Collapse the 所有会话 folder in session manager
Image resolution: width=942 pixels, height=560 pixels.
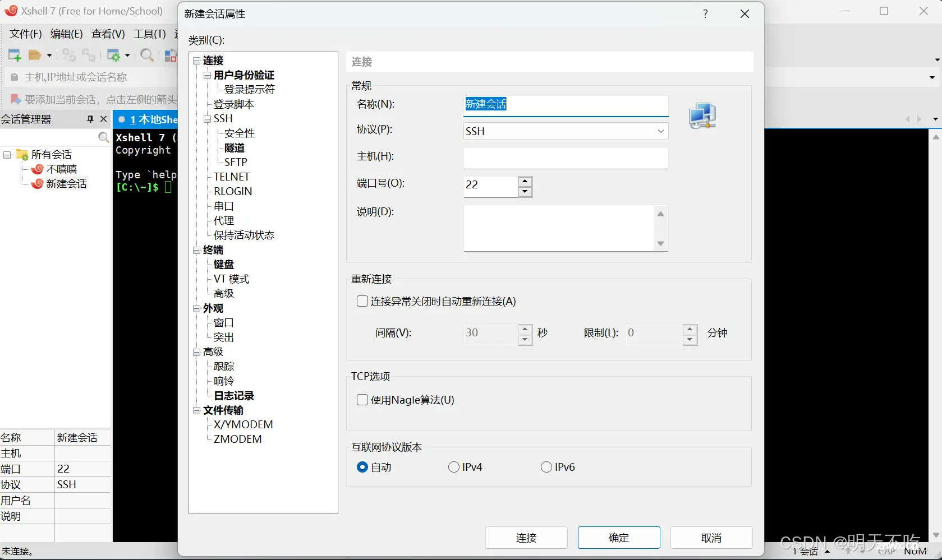pos(7,154)
